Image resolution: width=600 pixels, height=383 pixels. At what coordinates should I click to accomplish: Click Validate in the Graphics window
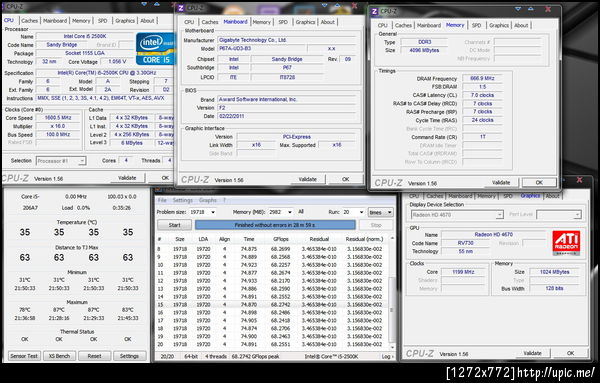[x=532, y=353]
